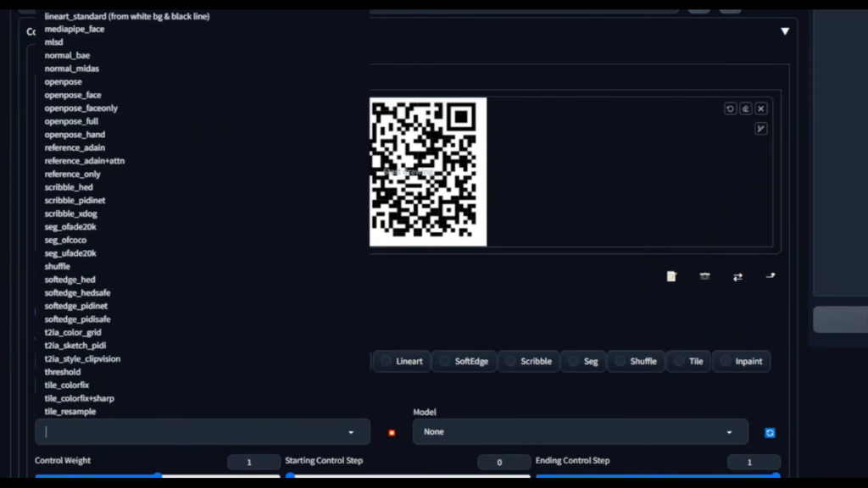This screenshot has width=868, height=488.
Task: Select t2ia_style_clipvision option
Action: coord(82,359)
